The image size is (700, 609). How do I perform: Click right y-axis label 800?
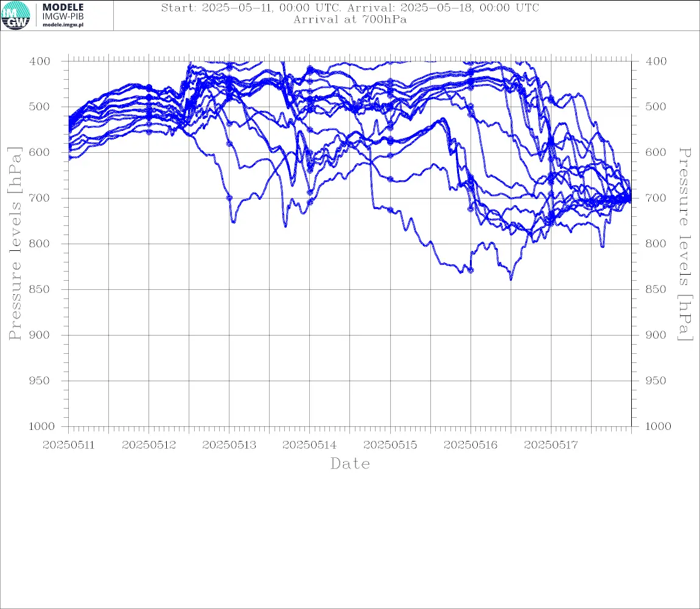(656, 244)
